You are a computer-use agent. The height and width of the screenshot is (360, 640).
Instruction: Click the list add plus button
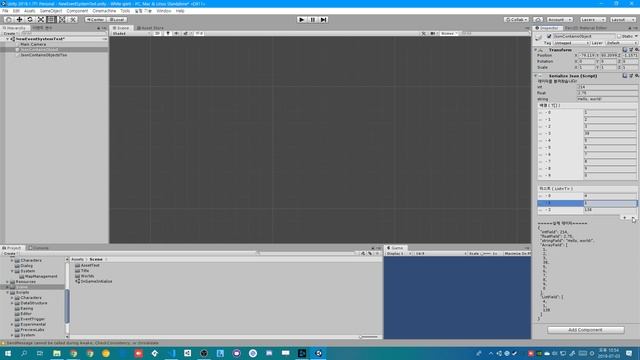tap(624, 218)
